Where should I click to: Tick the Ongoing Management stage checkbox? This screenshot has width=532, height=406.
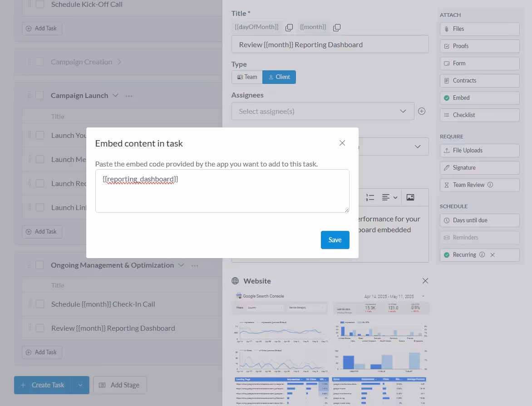(x=39, y=265)
